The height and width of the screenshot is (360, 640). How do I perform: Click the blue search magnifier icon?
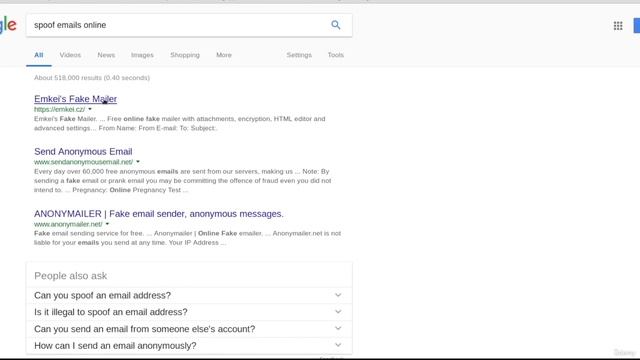point(336,25)
